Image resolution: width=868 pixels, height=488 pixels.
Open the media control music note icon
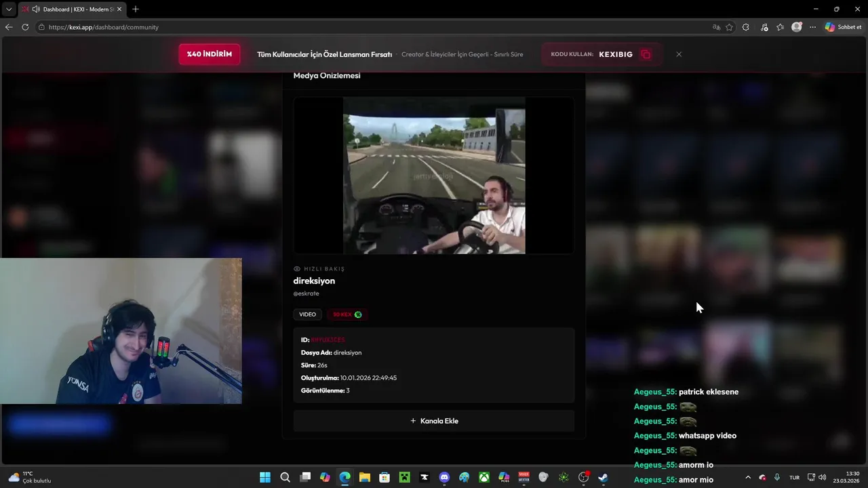(764, 27)
